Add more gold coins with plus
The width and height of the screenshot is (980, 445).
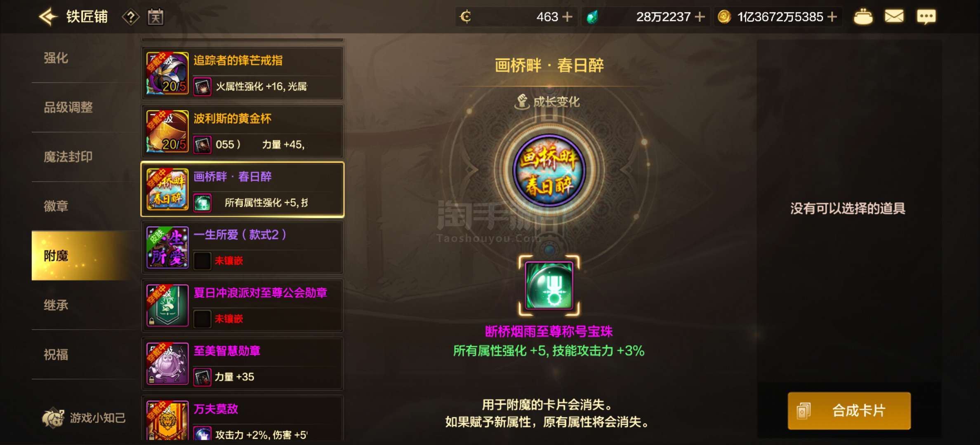[832, 17]
